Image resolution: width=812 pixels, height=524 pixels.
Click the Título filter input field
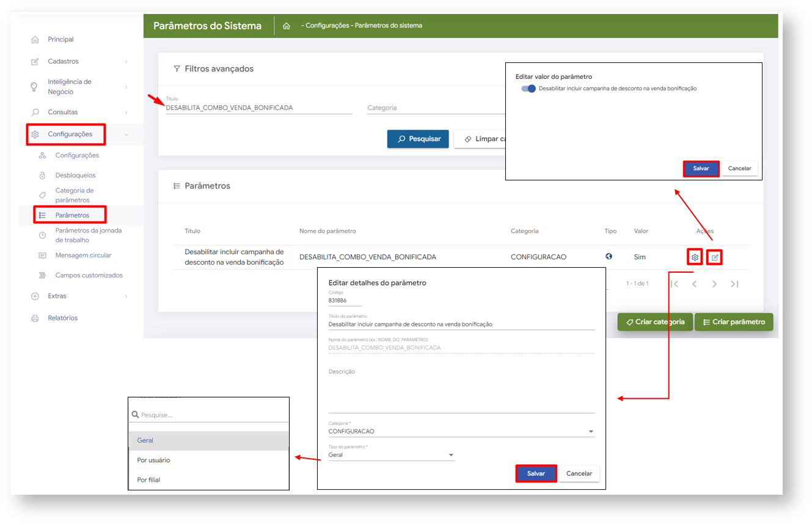tap(259, 108)
